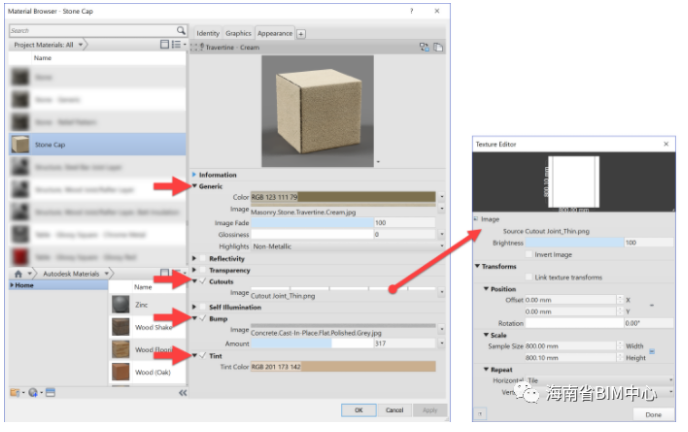Enable the Self Illumination checkbox
The width and height of the screenshot is (688, 432).
(x=203, y=307)
